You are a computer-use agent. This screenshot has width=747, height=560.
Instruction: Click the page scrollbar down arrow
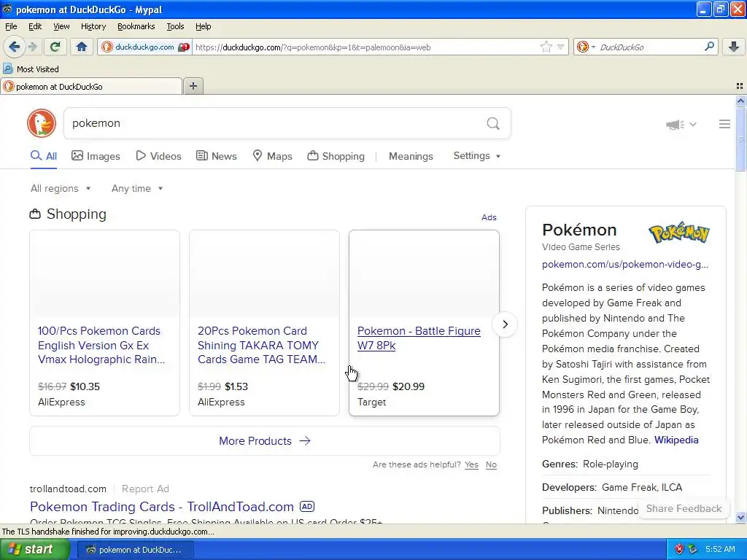click(x=740, y=517)
